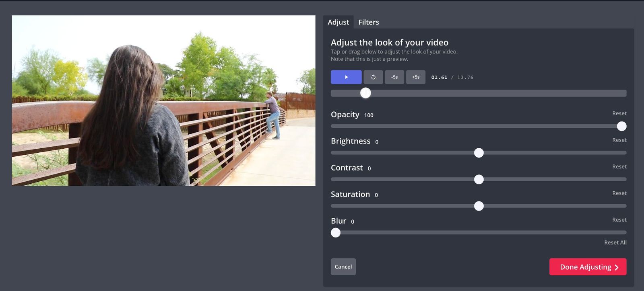Click the Done Adjusting button

(x=588, y=267)
